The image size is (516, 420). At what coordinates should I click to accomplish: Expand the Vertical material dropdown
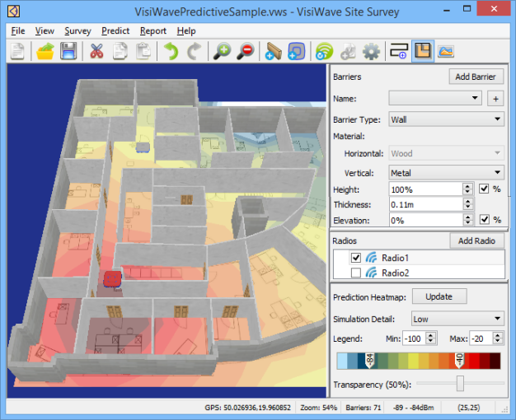point(446,173)
